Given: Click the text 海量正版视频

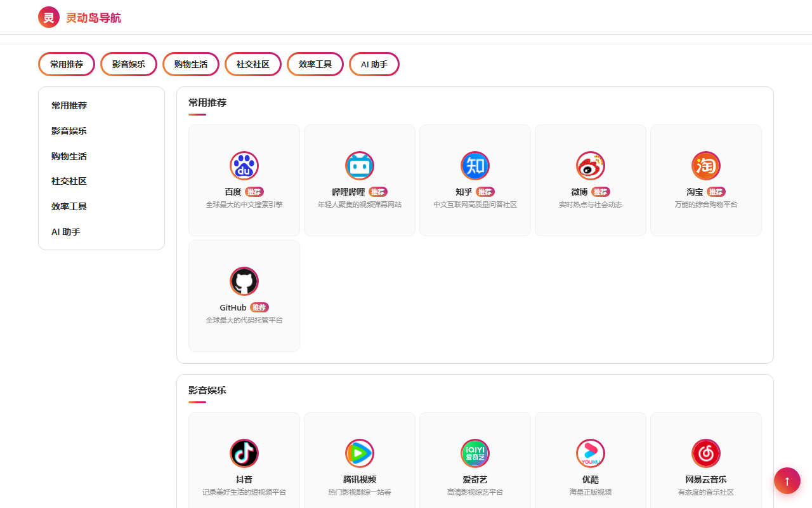Looking at the screenshot, I should click(x=591, y=492).
